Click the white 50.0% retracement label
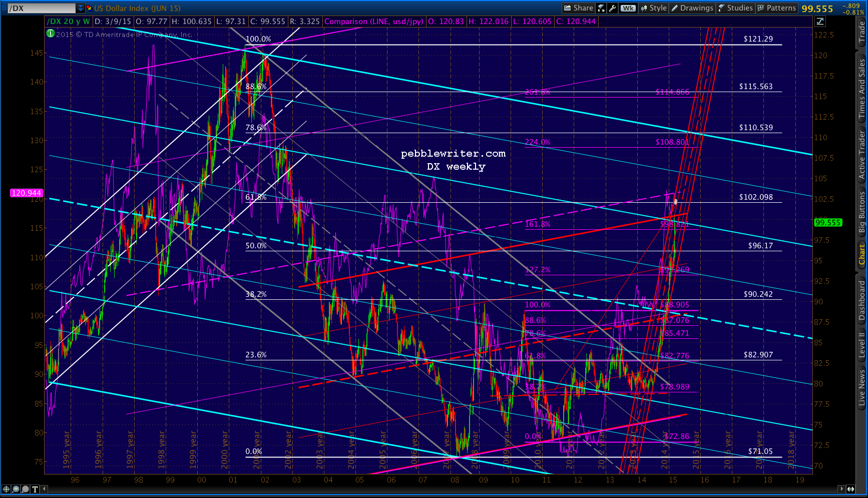 256,245
